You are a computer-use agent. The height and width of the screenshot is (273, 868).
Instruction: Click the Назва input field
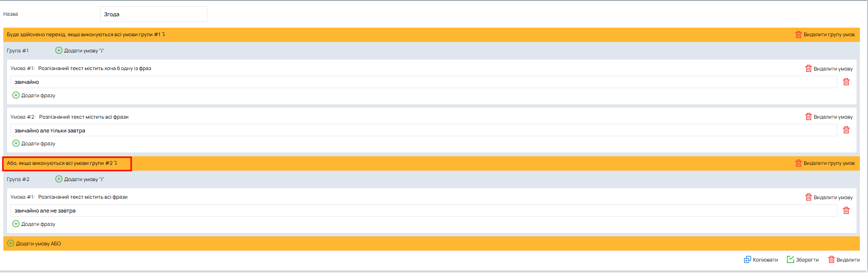coord(154,14)
